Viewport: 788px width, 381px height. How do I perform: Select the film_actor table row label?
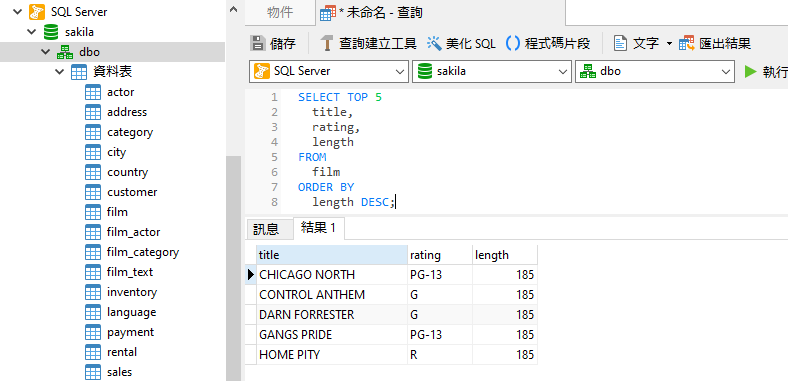tap(133, 232)
